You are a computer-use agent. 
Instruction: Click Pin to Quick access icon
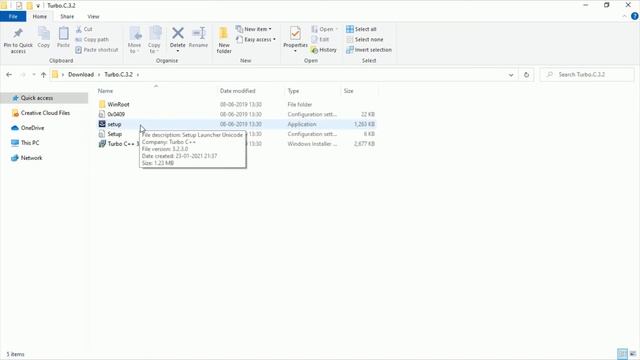coord(18,40)
